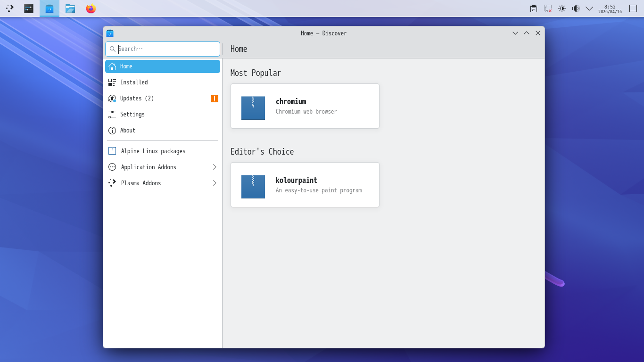Open the Updates (2) page
644x362 pixels.
tap(163, 99)
